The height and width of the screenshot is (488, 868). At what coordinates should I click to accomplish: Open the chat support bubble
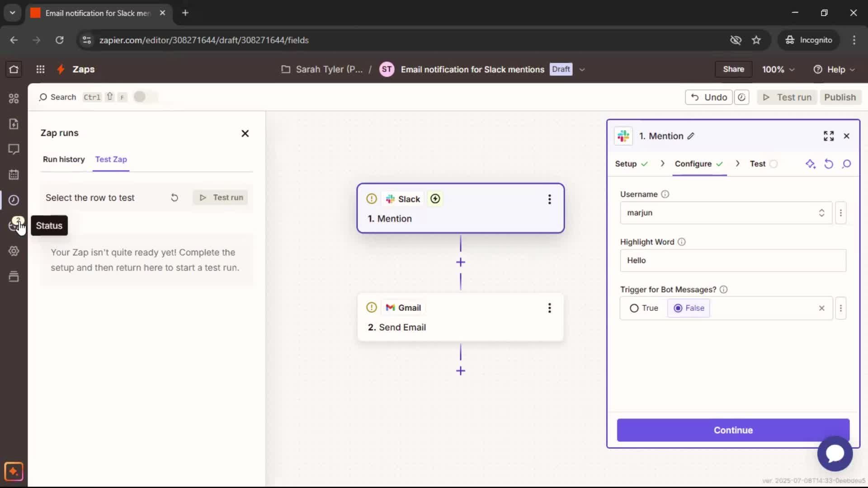(x=835, y=453)
